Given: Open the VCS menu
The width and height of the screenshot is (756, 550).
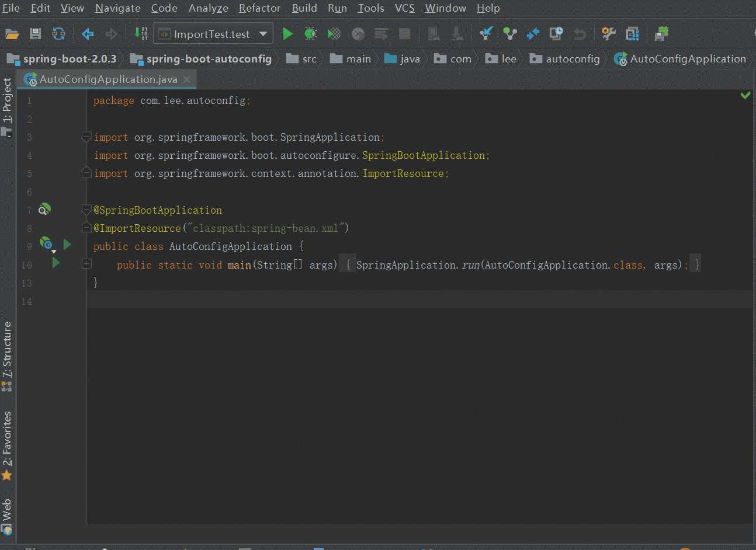Looking at the screenshot, I should [x=405, y=8].
